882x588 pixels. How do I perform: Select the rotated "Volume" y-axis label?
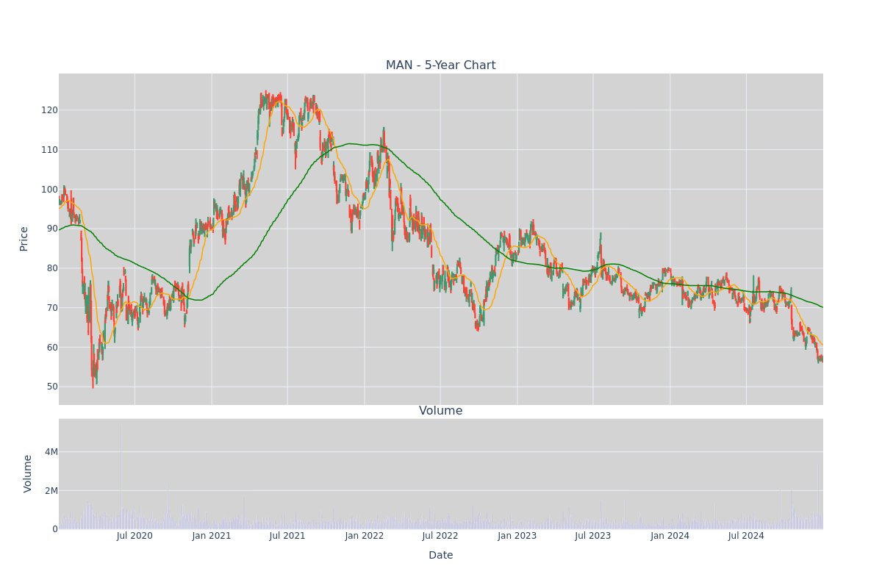pos(29,473)
